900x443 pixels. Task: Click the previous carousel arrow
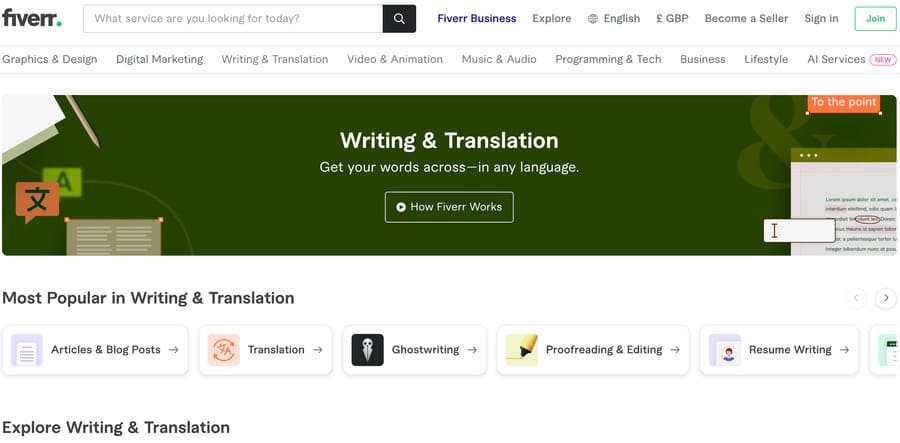pyautogui.click(x=856, y=298)
